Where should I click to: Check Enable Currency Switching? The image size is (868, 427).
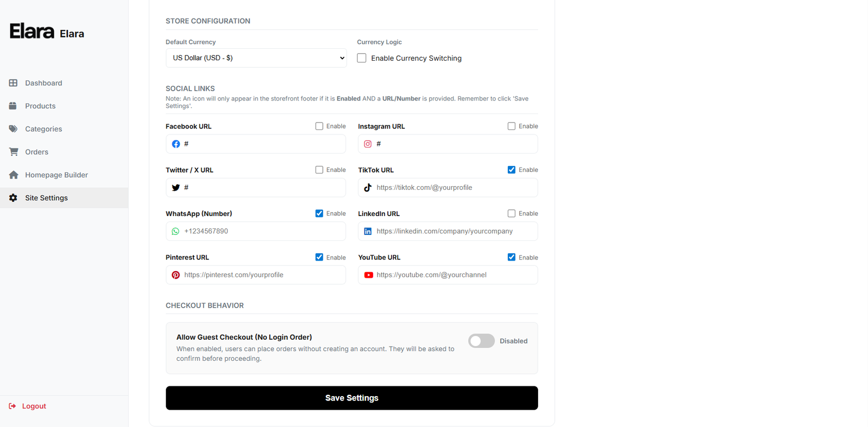tap(362, 58)
